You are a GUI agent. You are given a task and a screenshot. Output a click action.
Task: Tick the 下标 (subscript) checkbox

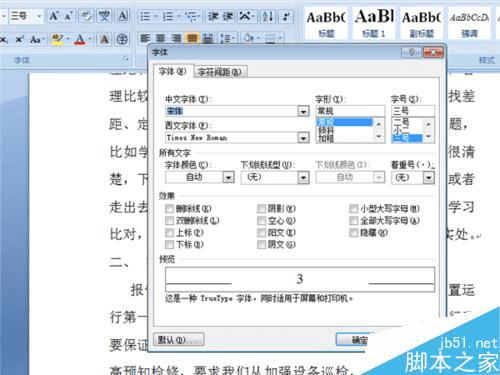click(x=169, y=245)
